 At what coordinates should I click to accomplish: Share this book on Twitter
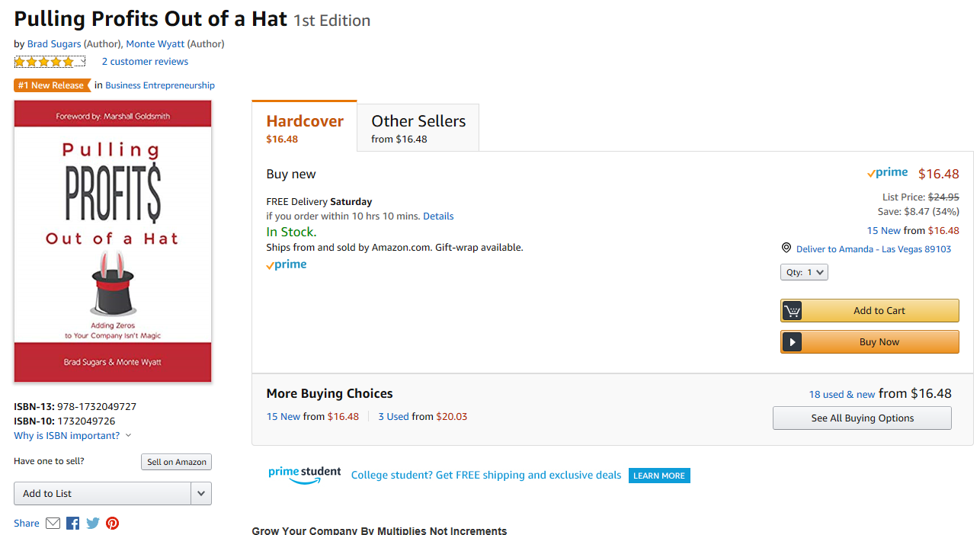point(93,524)
